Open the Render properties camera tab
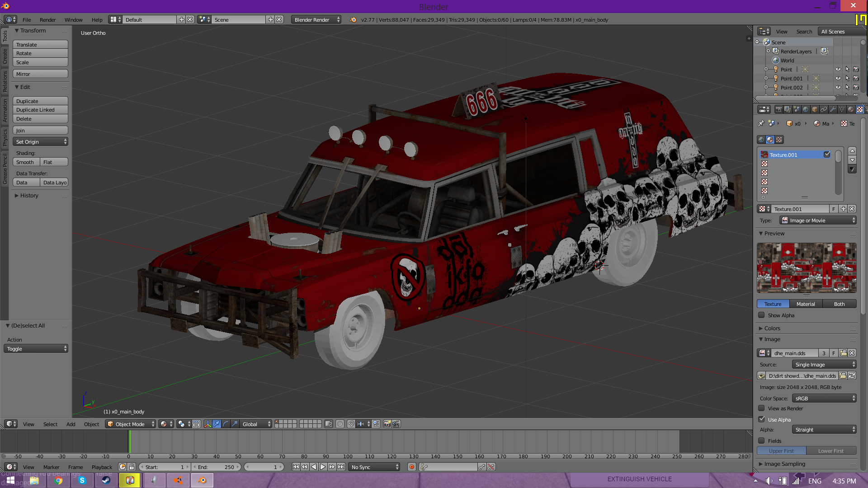Screen dimensions: 868x488 tap(778, 109)
